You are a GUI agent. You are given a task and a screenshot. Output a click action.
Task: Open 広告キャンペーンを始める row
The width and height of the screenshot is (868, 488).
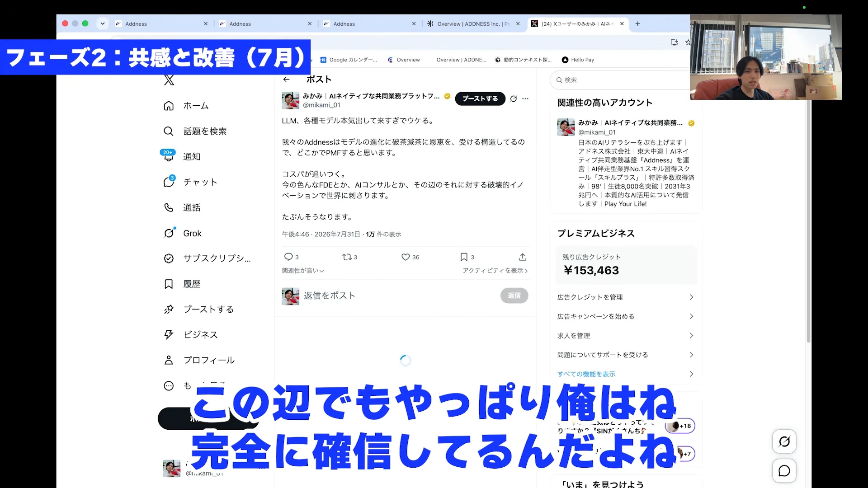[626, 316]
